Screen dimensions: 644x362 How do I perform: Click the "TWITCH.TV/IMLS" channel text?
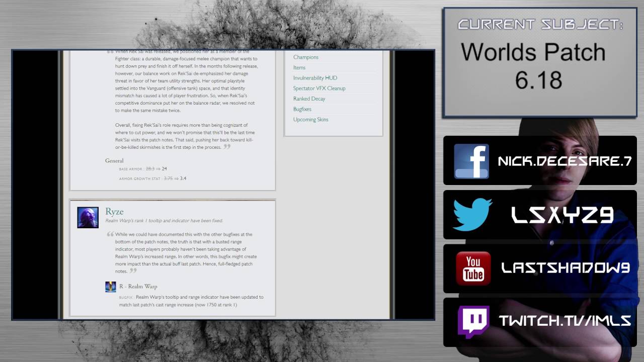point(565,321)
